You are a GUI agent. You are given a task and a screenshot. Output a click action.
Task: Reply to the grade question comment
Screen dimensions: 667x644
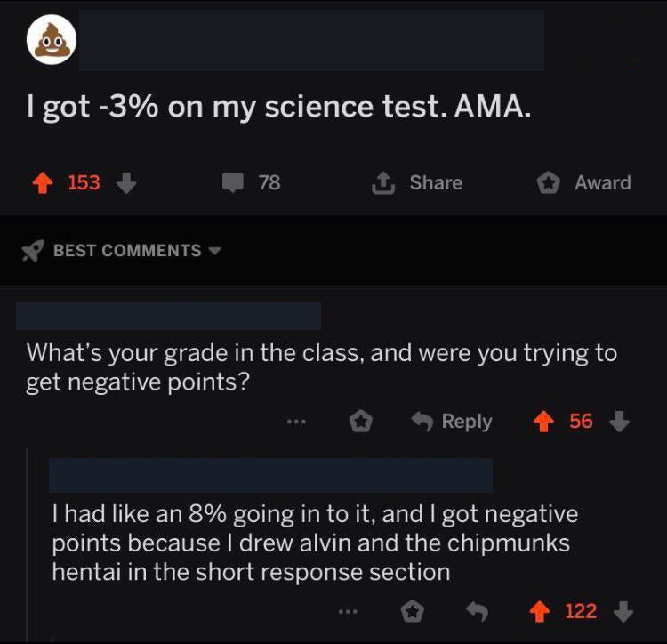[x=452, y=422]
